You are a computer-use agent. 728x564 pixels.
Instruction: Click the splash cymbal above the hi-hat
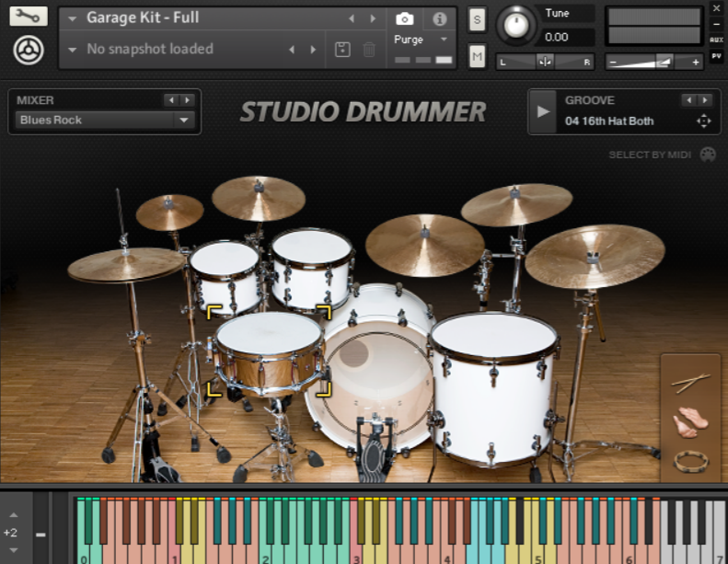169,213
